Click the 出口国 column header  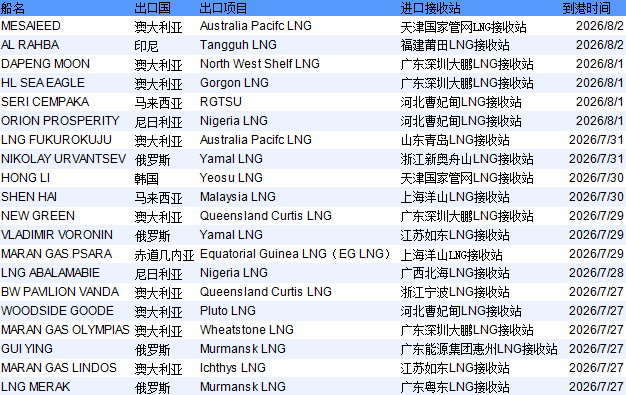click(153, 8)
